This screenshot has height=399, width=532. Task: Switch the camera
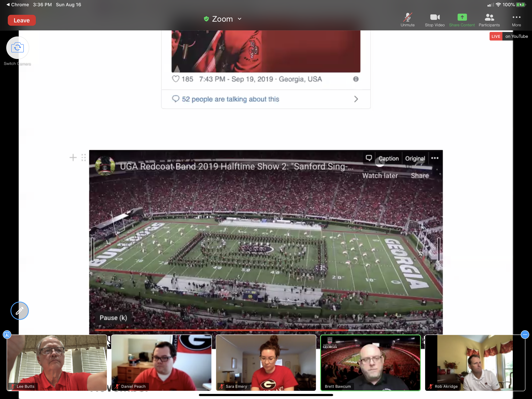[x=17, y=48]
